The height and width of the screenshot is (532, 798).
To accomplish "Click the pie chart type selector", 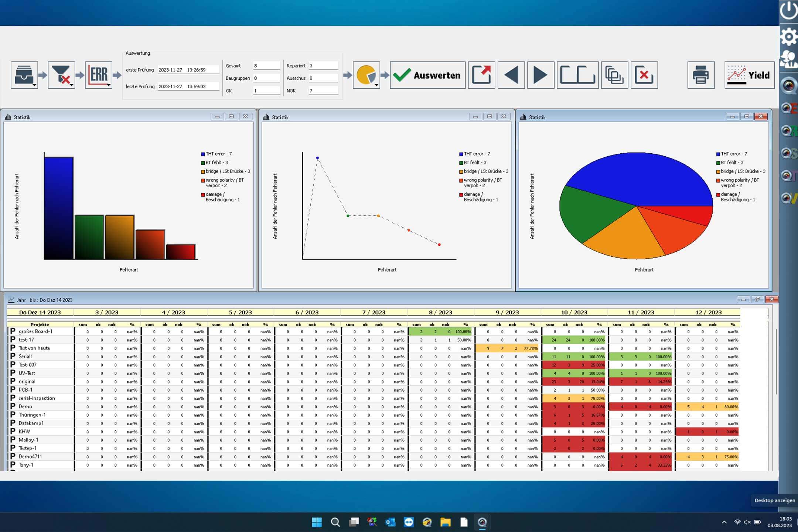I will coord(366,75).
